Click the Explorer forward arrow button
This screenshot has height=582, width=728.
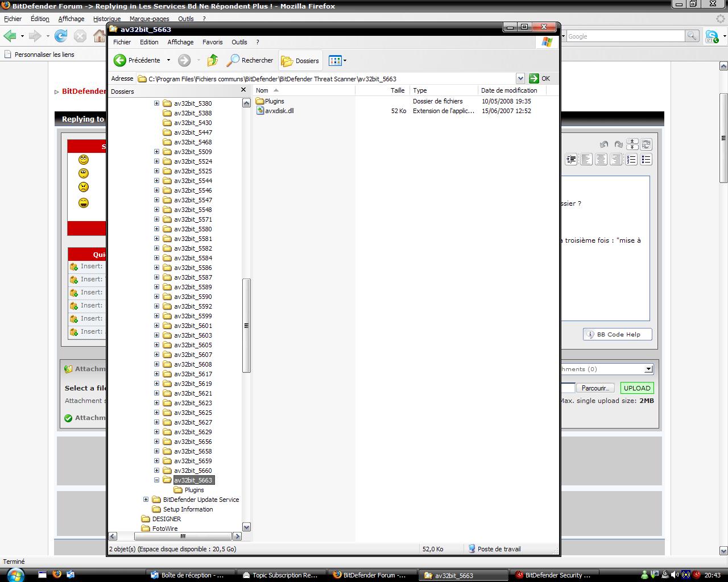point(184,60)
